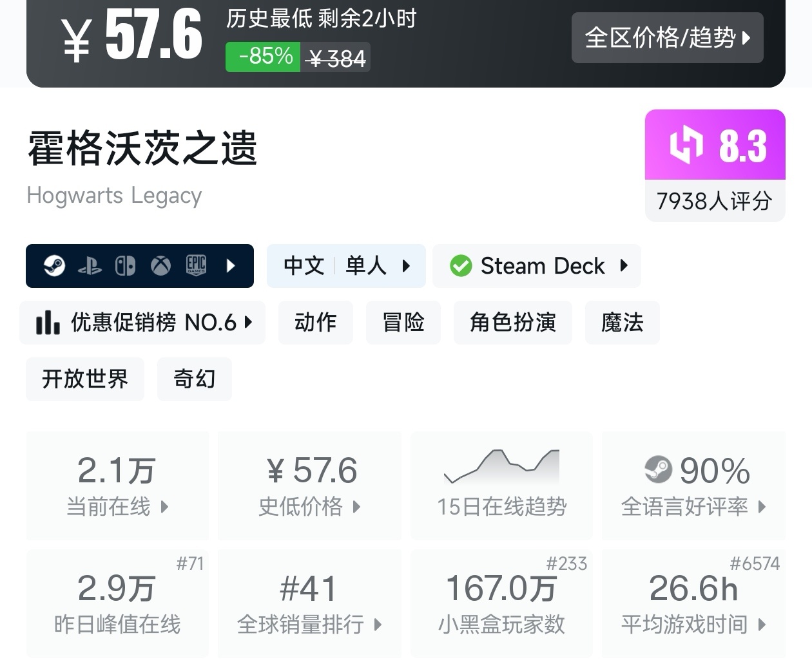Click the green Steam Deck verified checkmark
This screenshot has width=812, height=662.
pyautogui.click(x=461, y=266)
